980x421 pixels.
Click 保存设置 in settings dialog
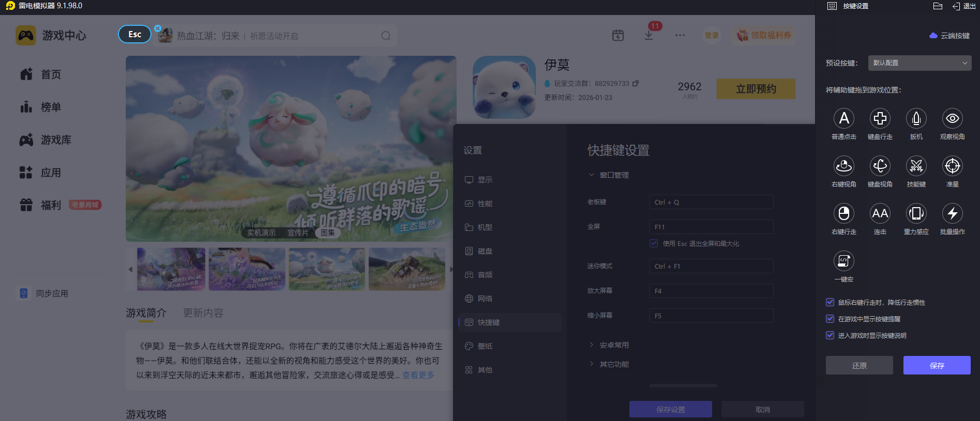pos(671,409)
